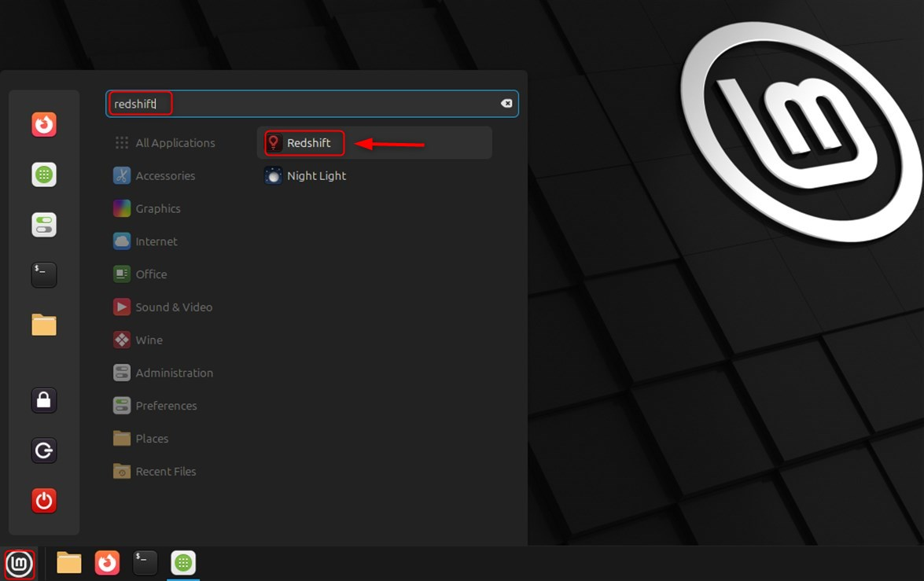Open the Graphics category
Image resolution: width=924 pixels, height=581 pixels.
tap(157, 209)
